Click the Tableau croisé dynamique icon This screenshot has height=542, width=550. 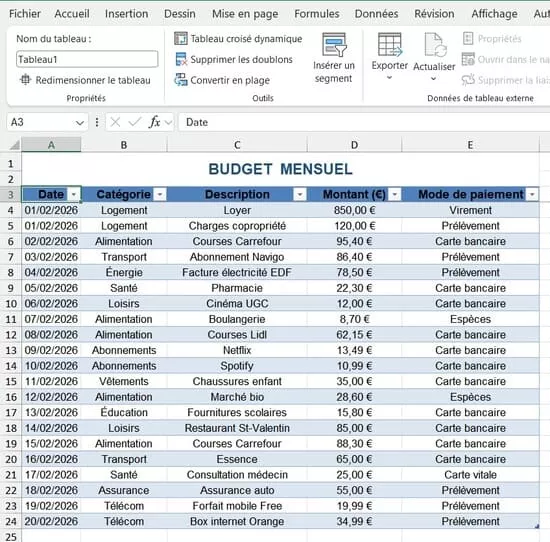[181, 38]
